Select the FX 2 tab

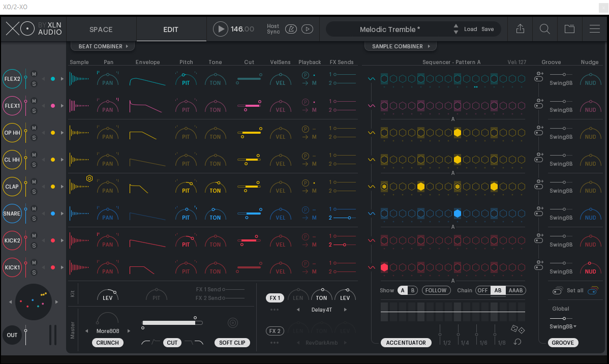[x=275, y=331]
